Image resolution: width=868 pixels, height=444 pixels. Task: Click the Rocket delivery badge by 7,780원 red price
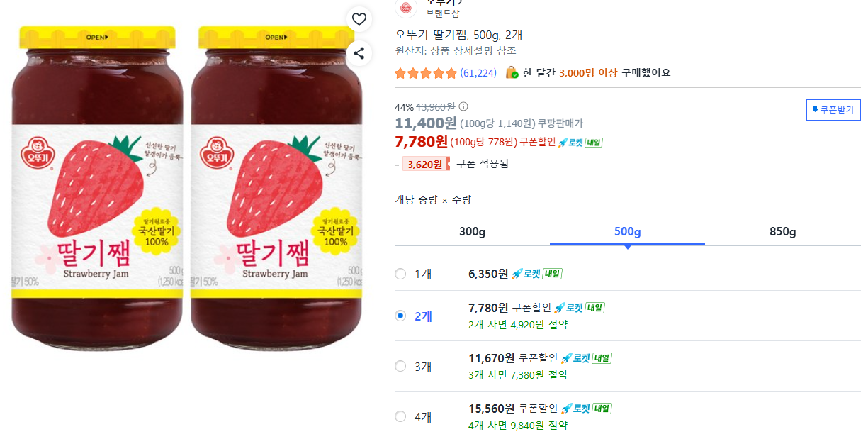coord(580,142)
